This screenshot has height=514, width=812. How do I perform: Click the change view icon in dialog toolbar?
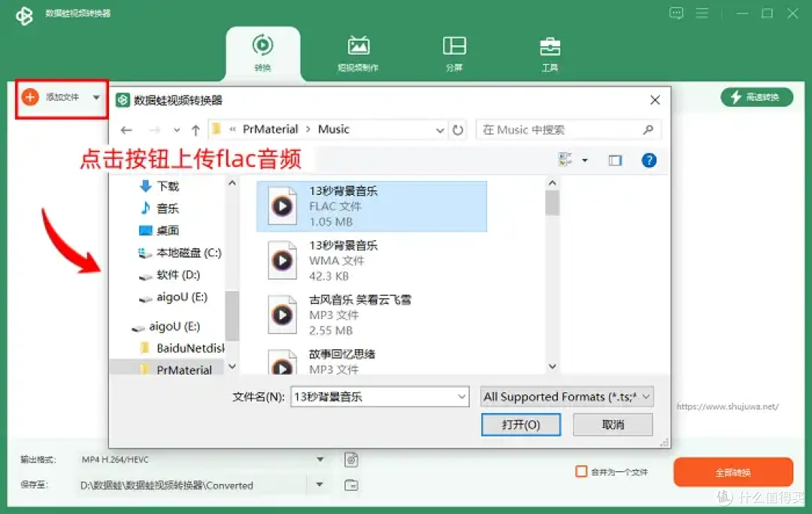coord(565,160)
